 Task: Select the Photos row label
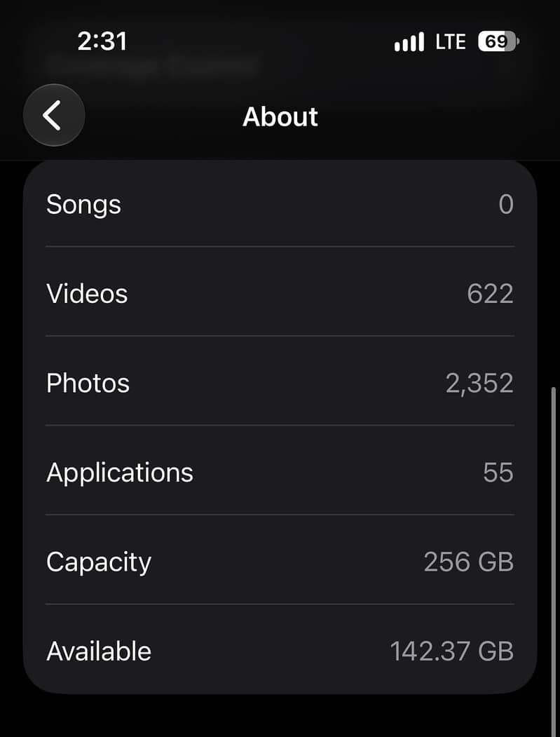click(x=88, y=383)
